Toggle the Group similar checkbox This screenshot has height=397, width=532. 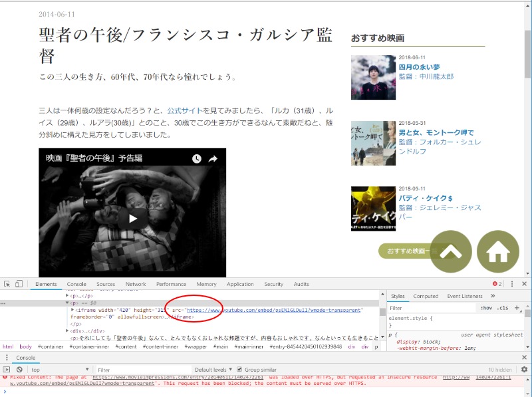coord(239,370)
